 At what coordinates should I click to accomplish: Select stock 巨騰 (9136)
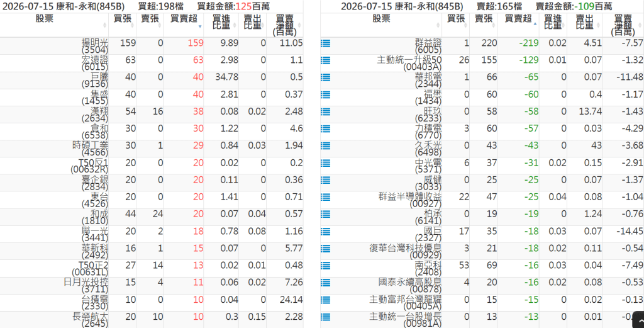pyautogui.click(x=95, y=80)
